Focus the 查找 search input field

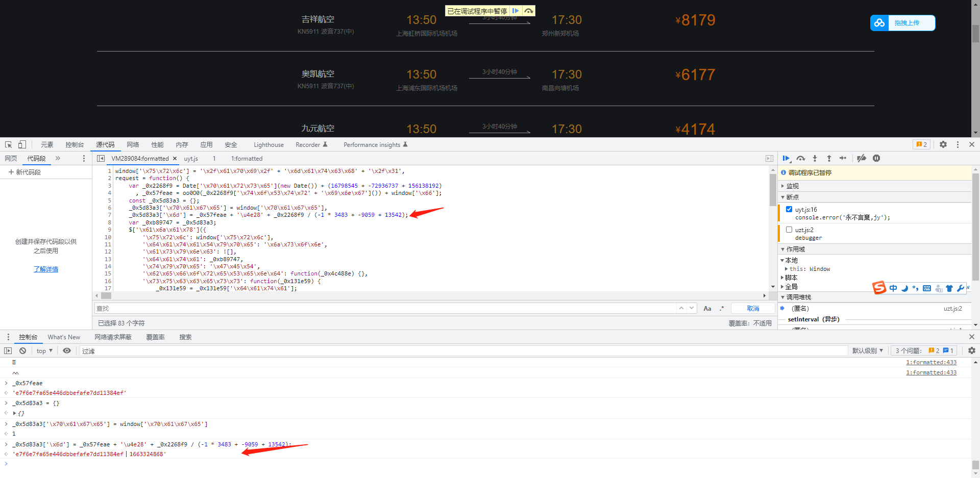pos(385,308)
